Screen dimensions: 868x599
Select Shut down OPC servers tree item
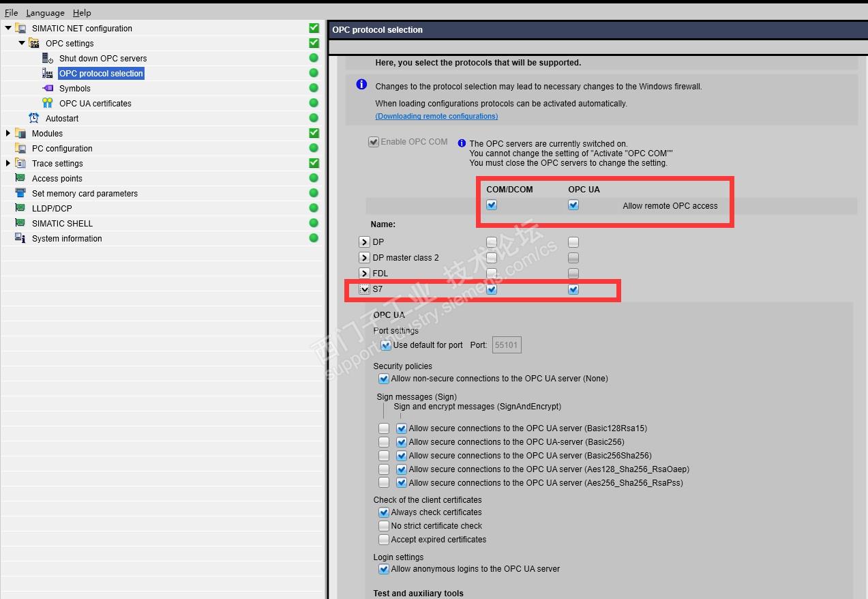(103, 58)
